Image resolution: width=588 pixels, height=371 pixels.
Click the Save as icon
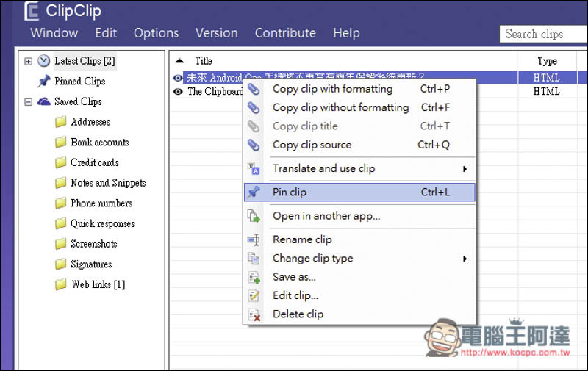tap(254, 277)
